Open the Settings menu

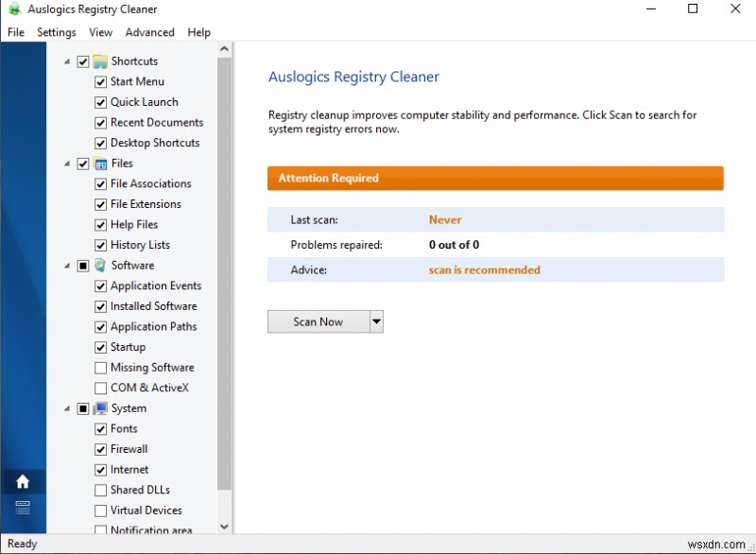(57, 32)
